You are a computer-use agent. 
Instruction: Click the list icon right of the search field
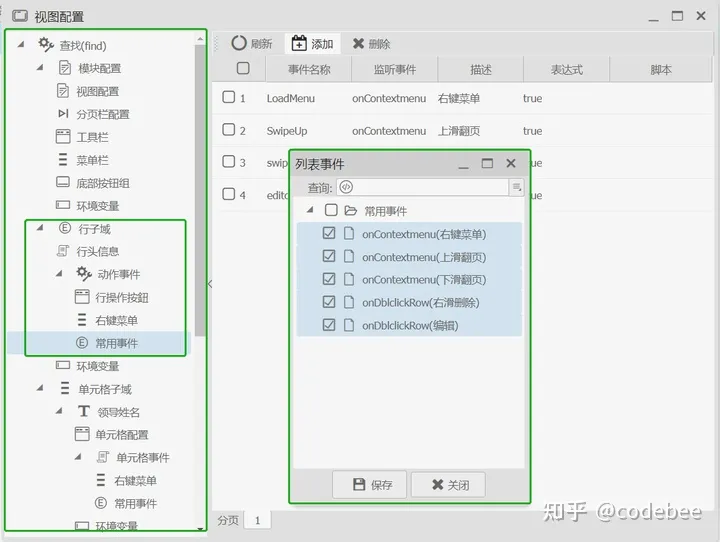click(517, 187)
